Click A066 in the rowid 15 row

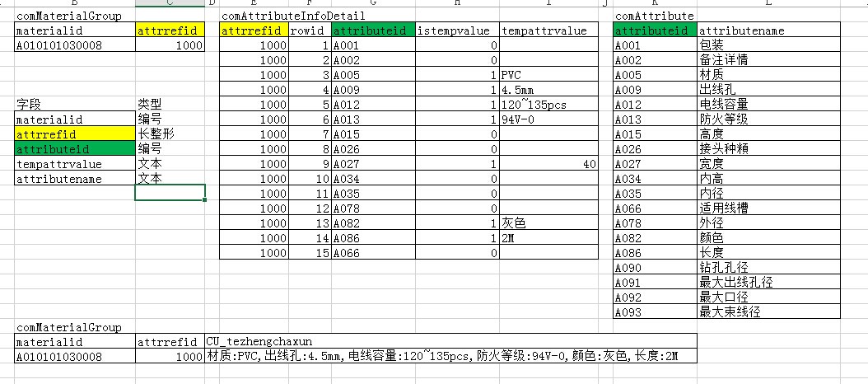click(x=374, y=253)
